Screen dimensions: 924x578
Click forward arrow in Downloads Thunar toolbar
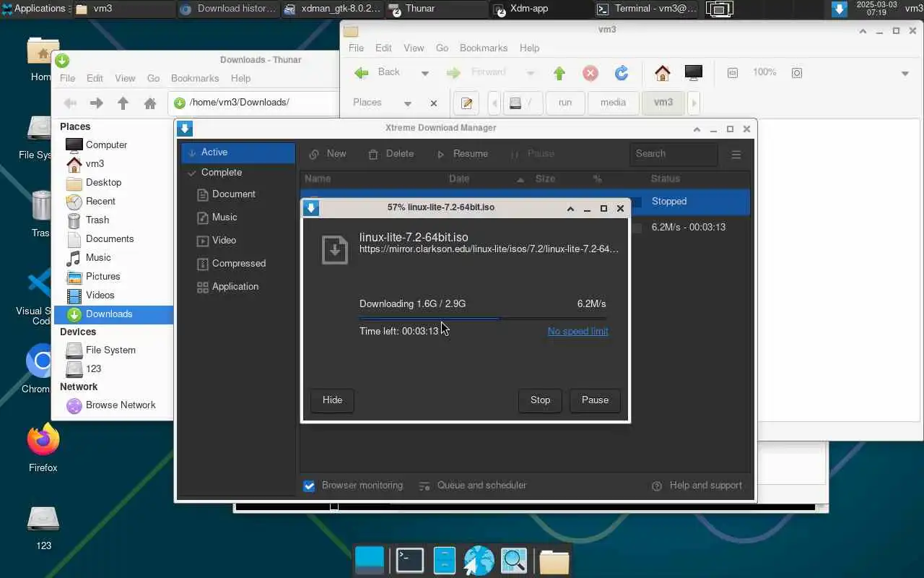pyautogui.click(x=96, y=103)
